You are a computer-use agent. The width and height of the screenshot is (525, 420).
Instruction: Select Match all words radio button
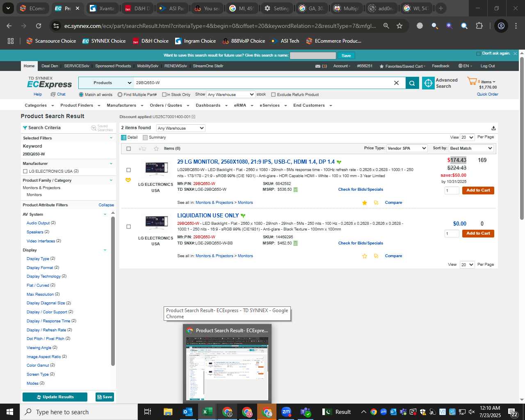click(81, 95)
